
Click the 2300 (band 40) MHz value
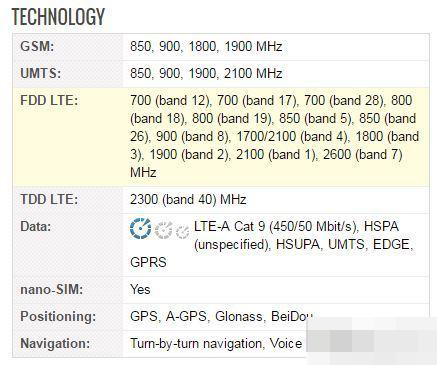188,199
